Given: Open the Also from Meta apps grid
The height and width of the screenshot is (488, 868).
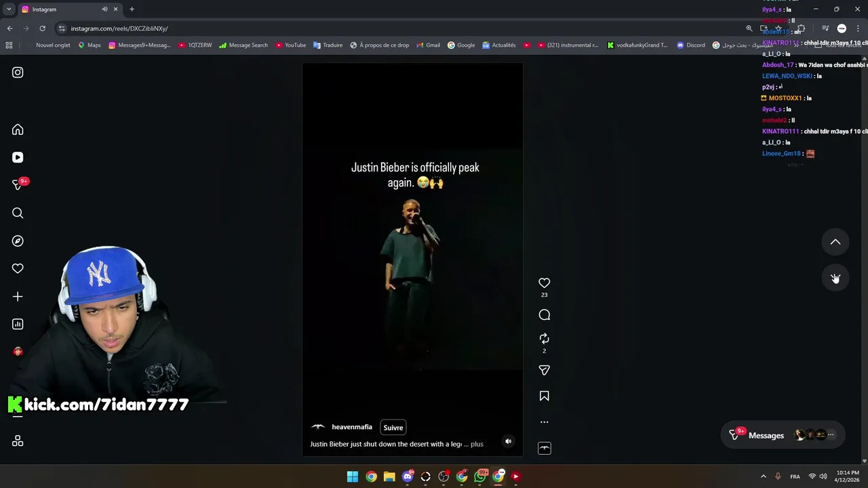Looking at the screenshot, I should click(18, 441).
